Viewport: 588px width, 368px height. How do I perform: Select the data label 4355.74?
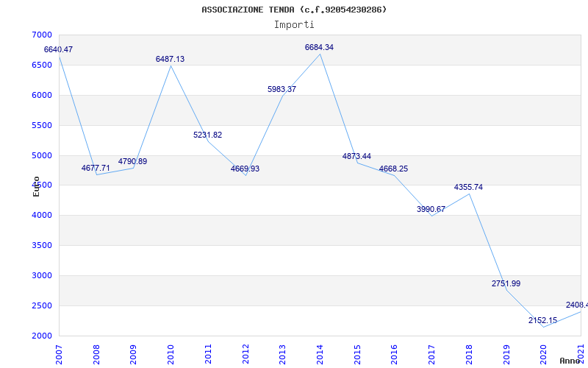(x=468, y=187)
